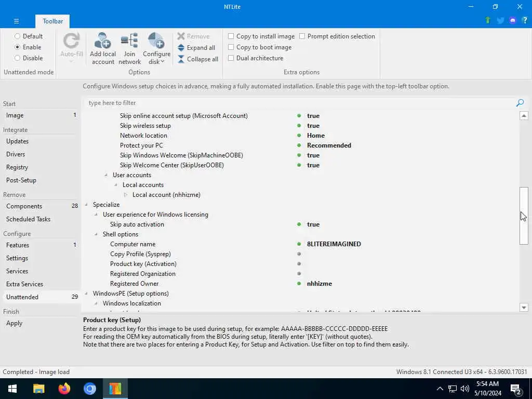532x399 pixels.
Task: Click the green update arrow icon
Action: pos(488,20)
